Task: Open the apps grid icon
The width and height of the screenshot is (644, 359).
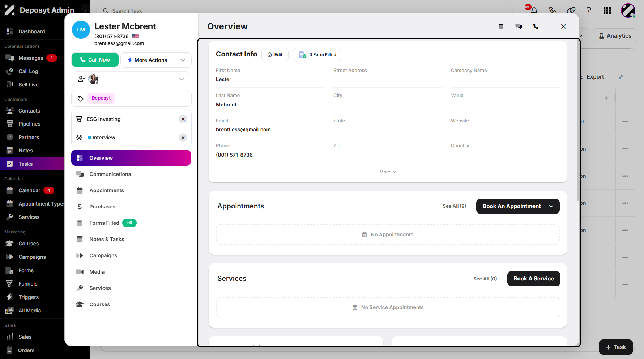Action: tap(607, 10)
